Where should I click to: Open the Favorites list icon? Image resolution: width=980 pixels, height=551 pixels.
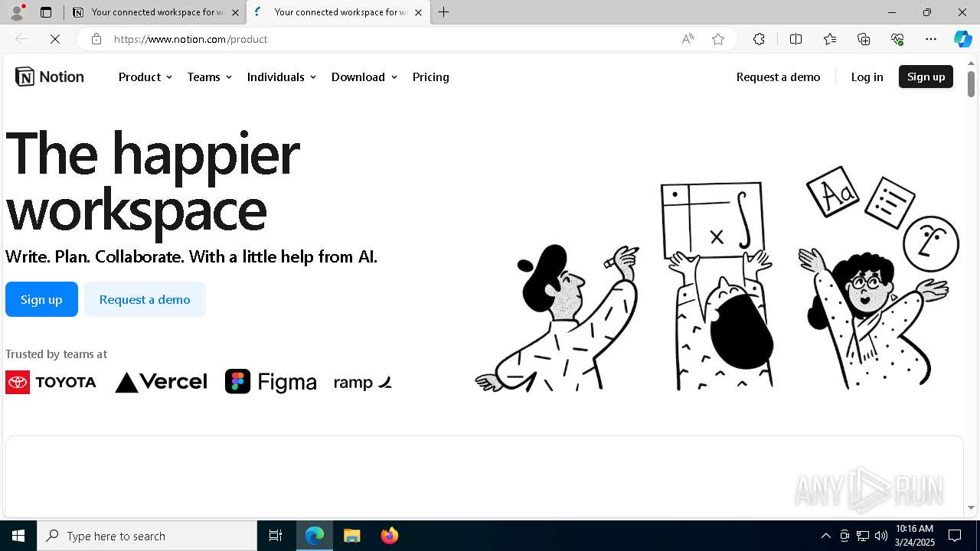tap(830, 39)
